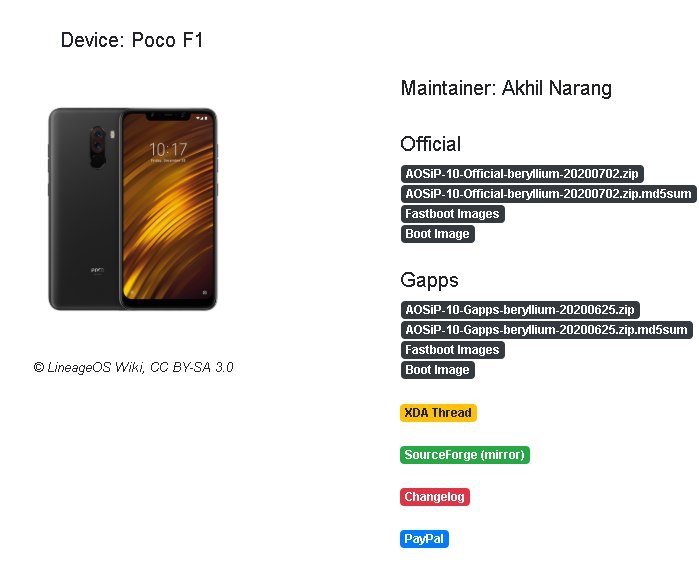This screenshot has height=565, width=699.
Task: Donate via the blue PayPal badge
Action: (424, 539)
